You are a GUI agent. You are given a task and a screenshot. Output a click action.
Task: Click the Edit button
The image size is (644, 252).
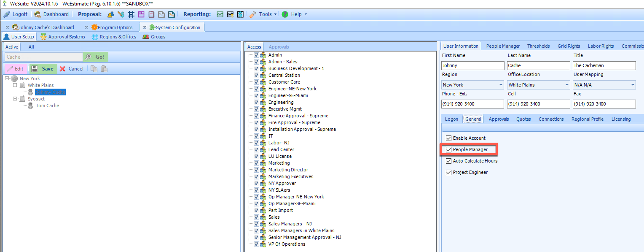point(16,69)
